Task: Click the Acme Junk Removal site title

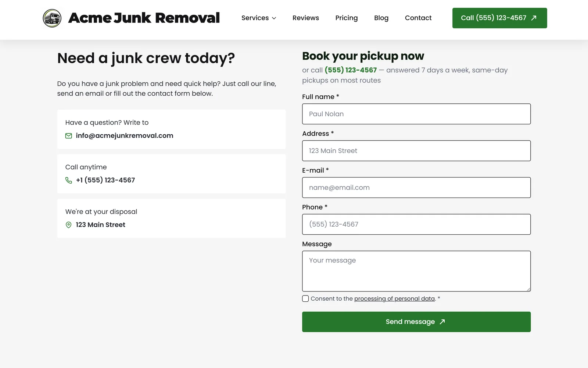Action: (144, 18)
